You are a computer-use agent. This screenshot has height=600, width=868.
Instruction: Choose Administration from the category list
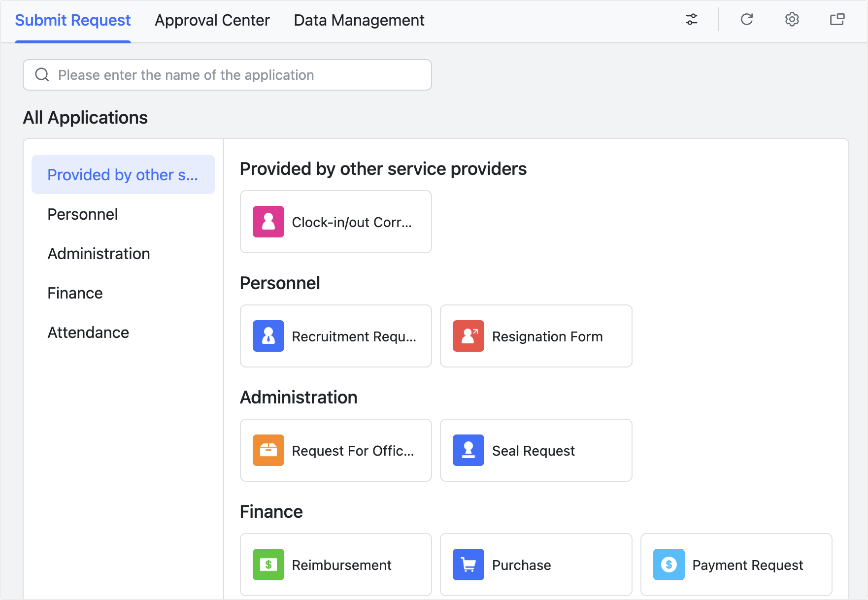pos(99,253)
